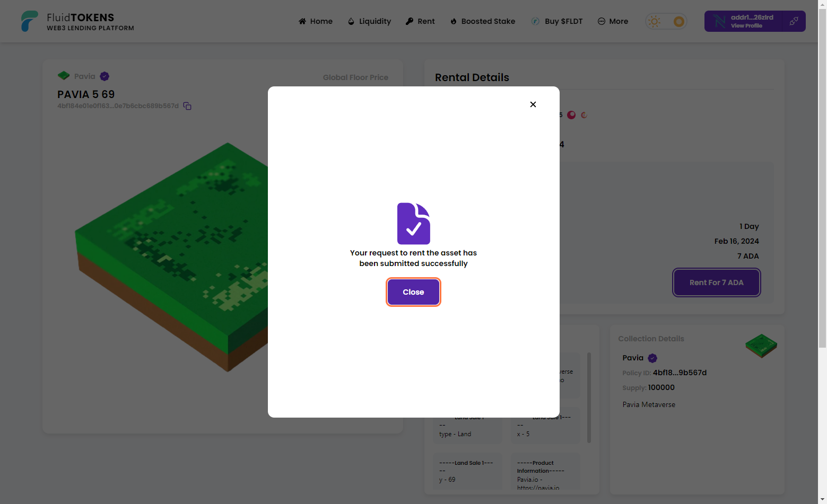The width and height of the screenshot is (827, 504).
Task: Select the Home house icon
Action: 302,21
